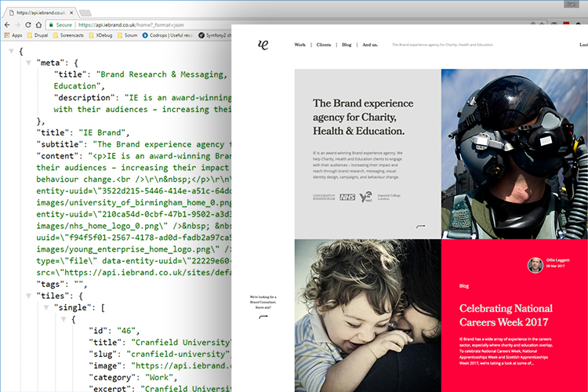Click the Young Enterprise logo
The image size is (588, 392).
pos(365,197)
